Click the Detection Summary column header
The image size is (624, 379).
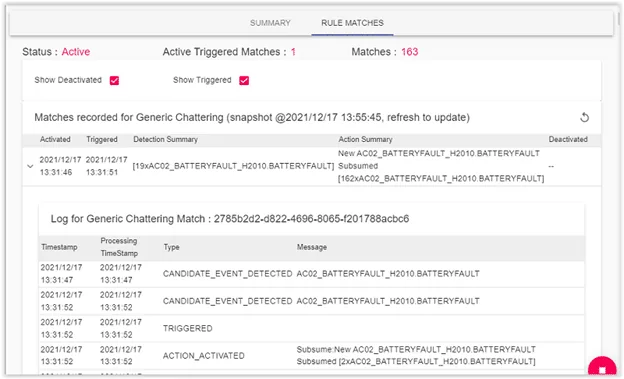pos(166,139)
